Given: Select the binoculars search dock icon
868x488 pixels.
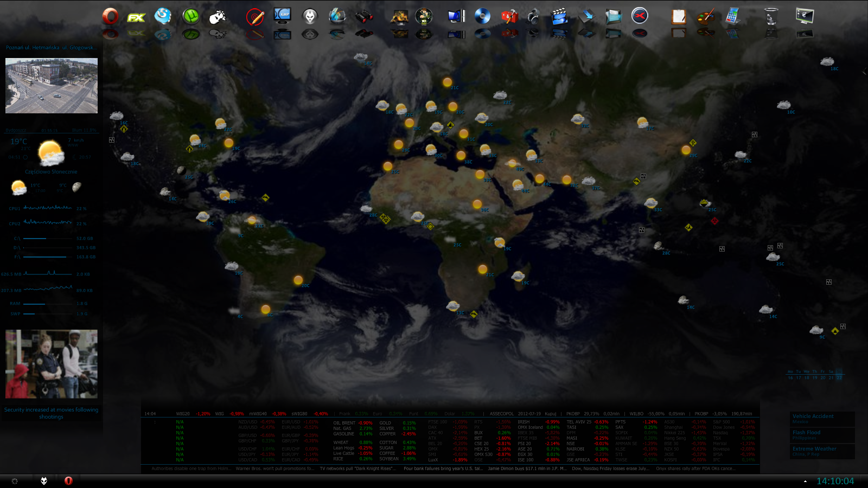Looking at the screenshot, I should (x=365, y=16).
